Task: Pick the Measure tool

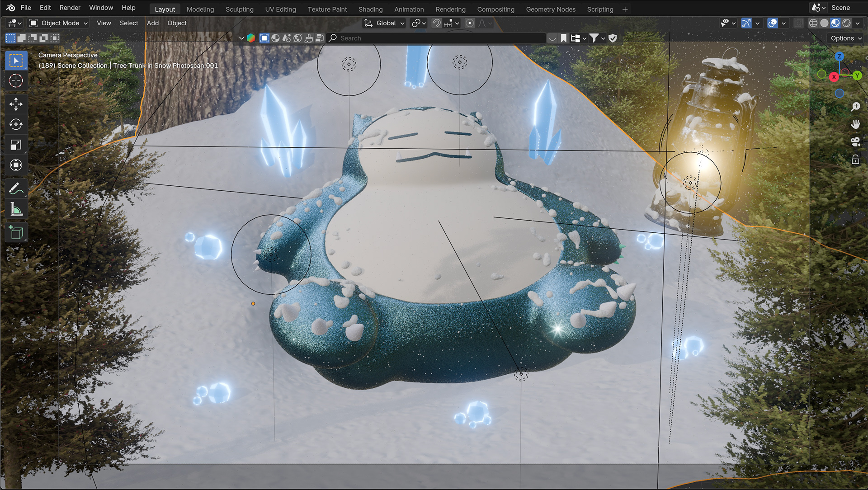Action: click(16, 209)
